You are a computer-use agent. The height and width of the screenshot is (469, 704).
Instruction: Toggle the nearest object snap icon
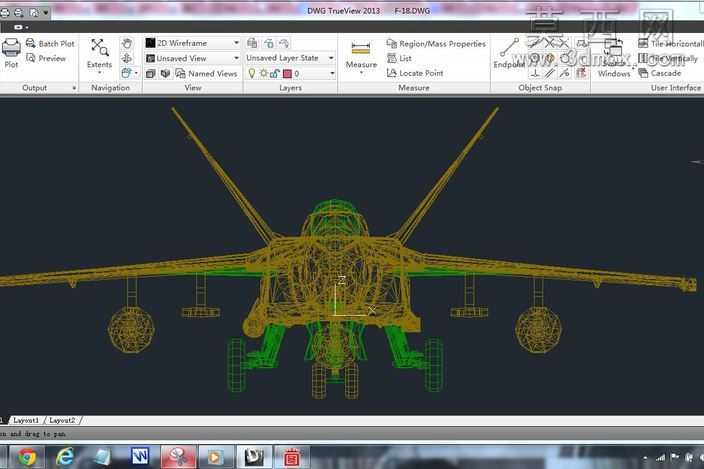coord(565,73)
